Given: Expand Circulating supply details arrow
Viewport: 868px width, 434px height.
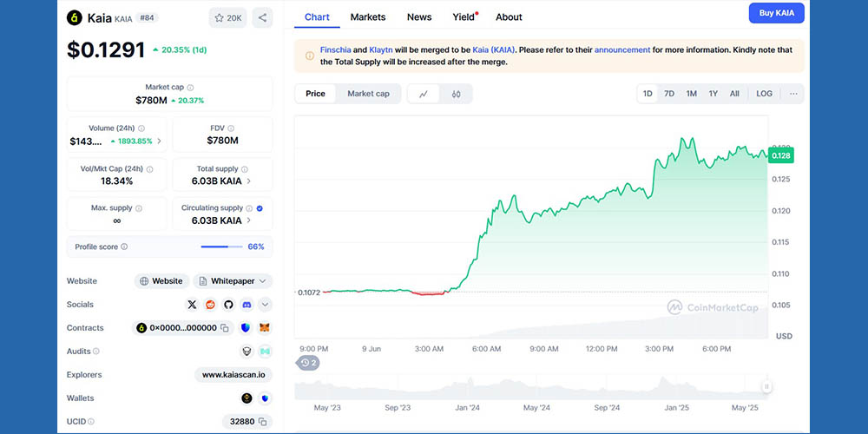Looking at the screenshot, I should coord(248,220).
